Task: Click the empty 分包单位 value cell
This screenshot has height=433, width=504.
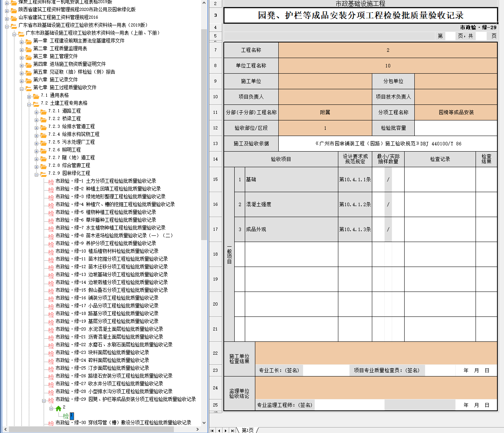Action: click(456, 81)
